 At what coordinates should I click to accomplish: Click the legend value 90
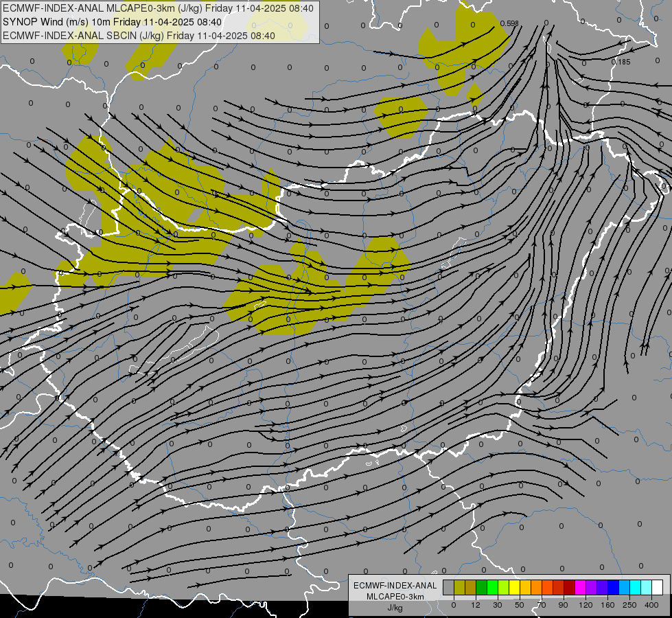pyautogui.click(x=563, y=605)
